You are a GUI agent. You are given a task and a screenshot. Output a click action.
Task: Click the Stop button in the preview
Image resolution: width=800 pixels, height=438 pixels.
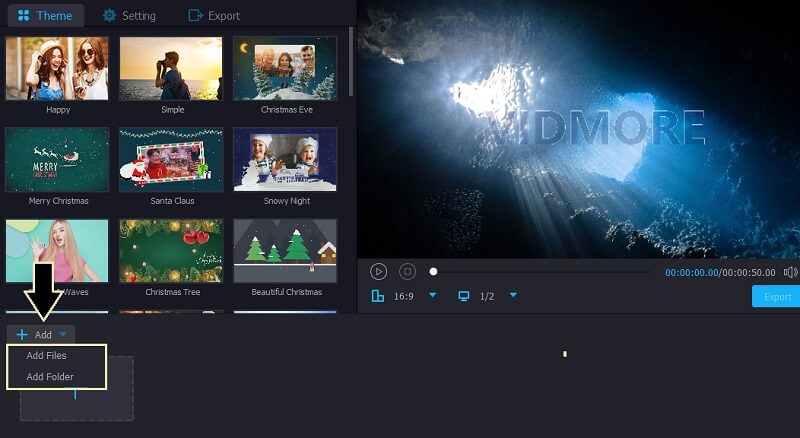pos(407,271)
